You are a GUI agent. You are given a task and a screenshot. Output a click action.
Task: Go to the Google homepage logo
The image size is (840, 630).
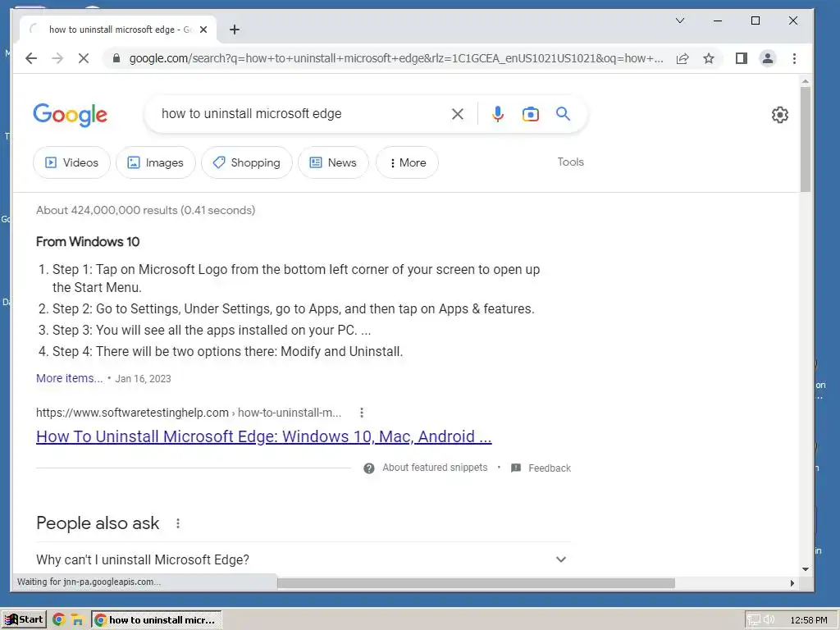point(71,115)
